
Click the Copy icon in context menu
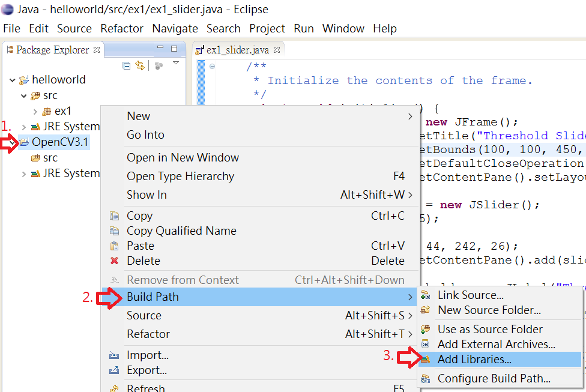[x=114, y=216]
